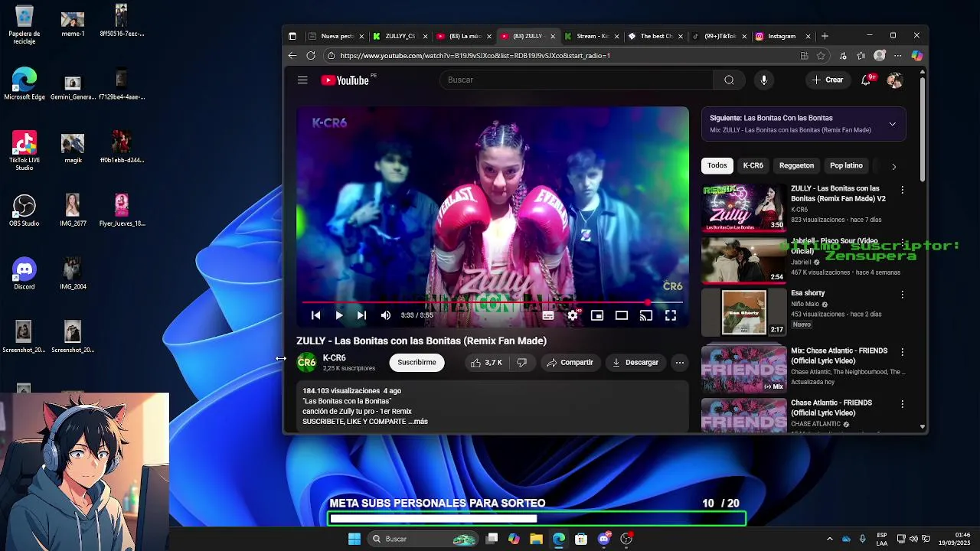Show hidden system tray icons

click(x=829, y=539)
